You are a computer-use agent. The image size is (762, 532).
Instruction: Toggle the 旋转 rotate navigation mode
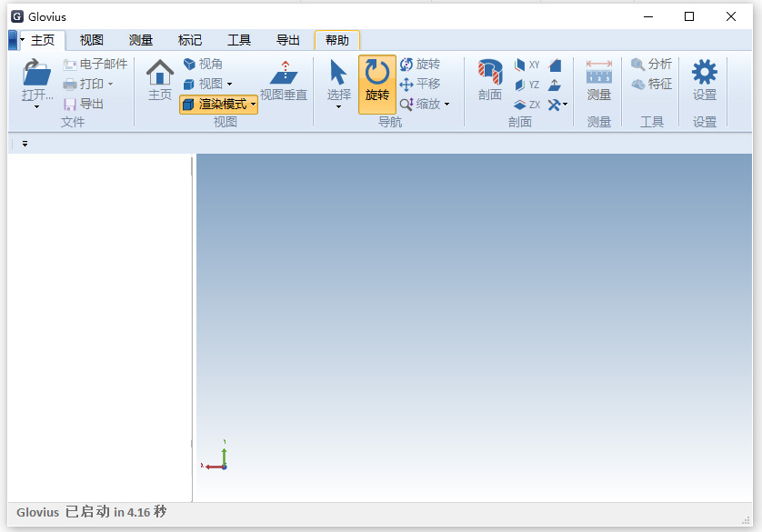(376, 82)
